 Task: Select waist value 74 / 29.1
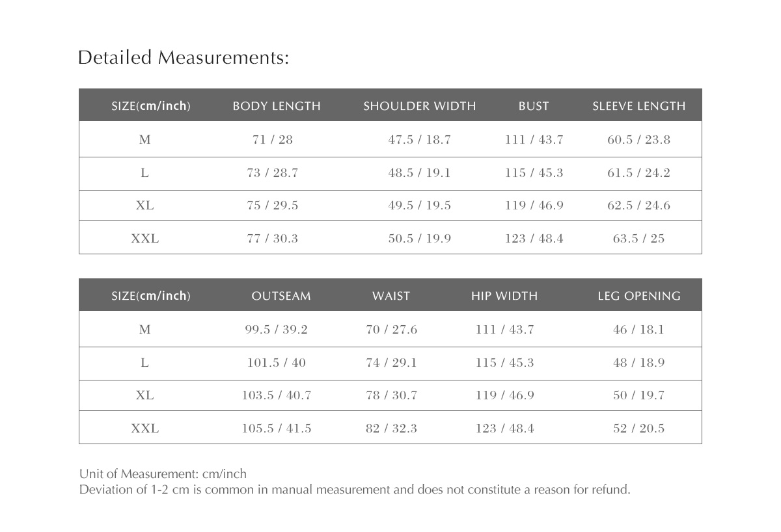tap(391, 363)
